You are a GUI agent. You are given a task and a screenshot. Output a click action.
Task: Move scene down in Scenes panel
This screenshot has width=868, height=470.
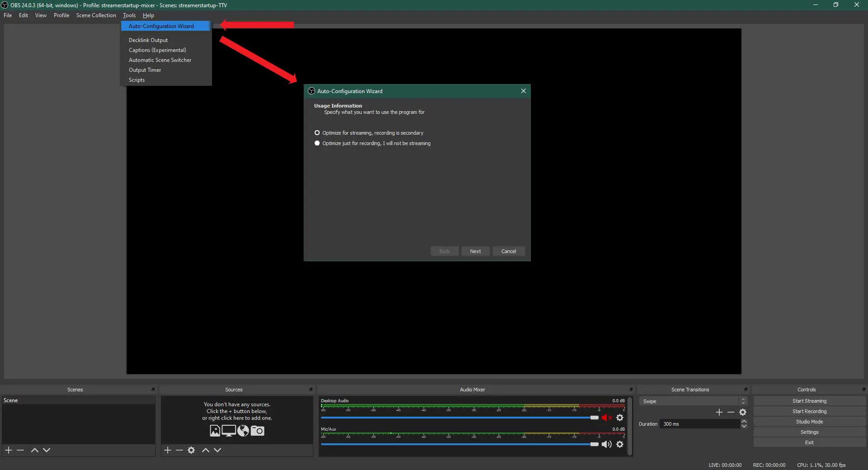(x=47, y=450)
